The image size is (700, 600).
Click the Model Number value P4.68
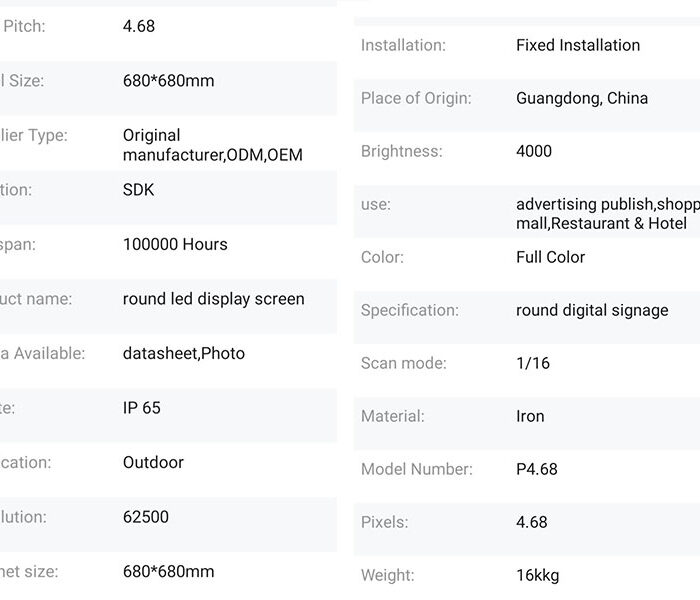537,469
